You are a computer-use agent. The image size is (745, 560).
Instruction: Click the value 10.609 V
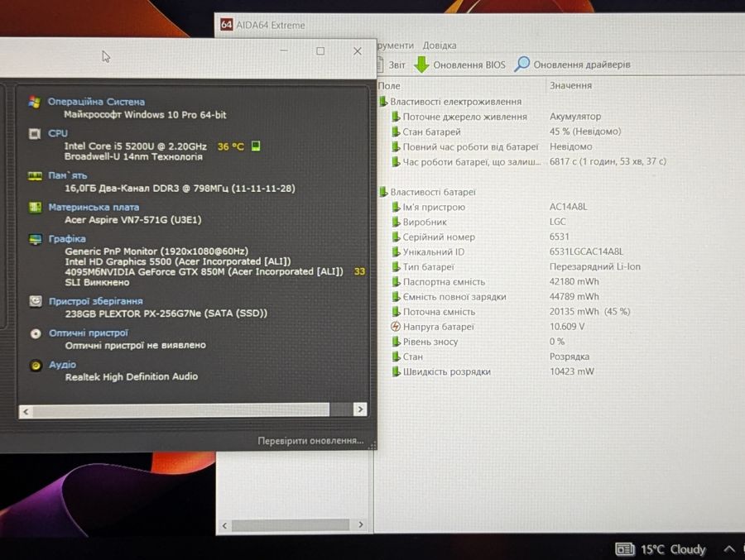567,326
